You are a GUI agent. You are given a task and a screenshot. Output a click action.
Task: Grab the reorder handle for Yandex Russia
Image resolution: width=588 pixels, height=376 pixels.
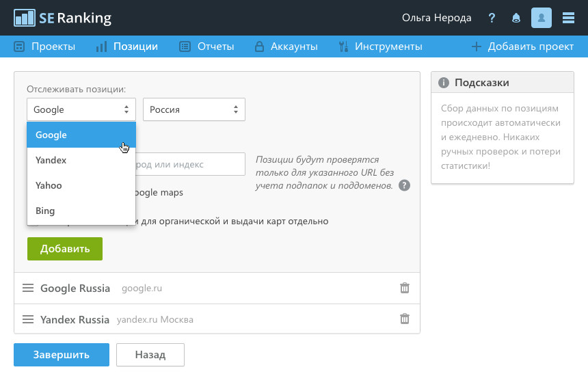28,319
